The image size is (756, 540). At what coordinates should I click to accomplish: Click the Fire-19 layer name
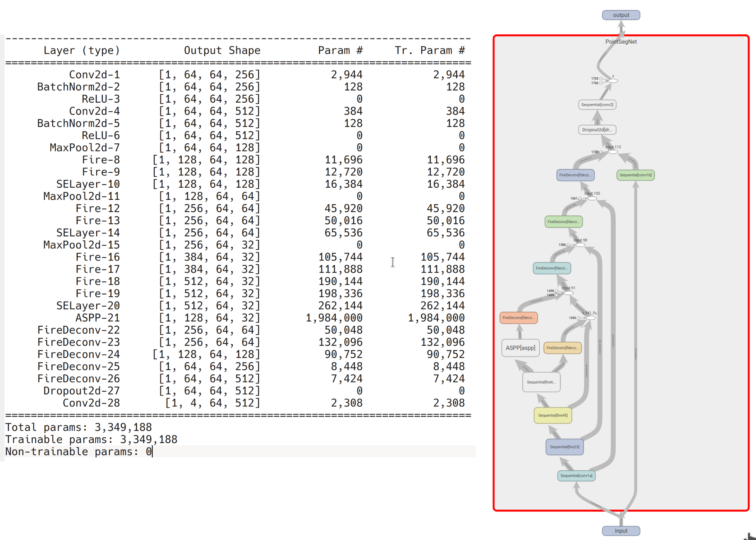(x=98, y=294)
